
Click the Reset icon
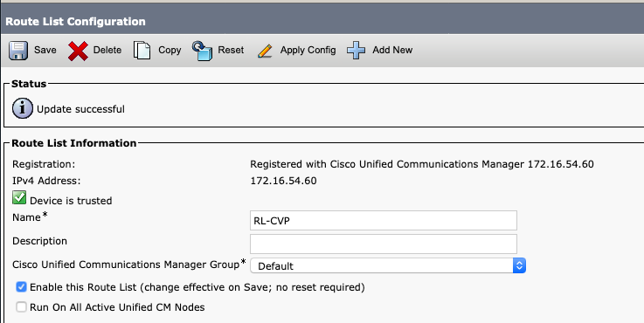(202, 51)
